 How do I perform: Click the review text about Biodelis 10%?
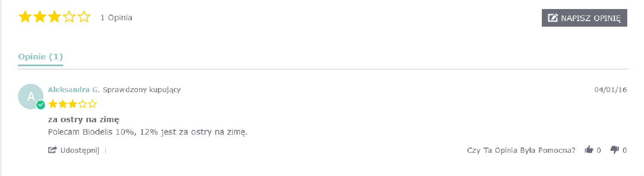click(x=148, y=132)
